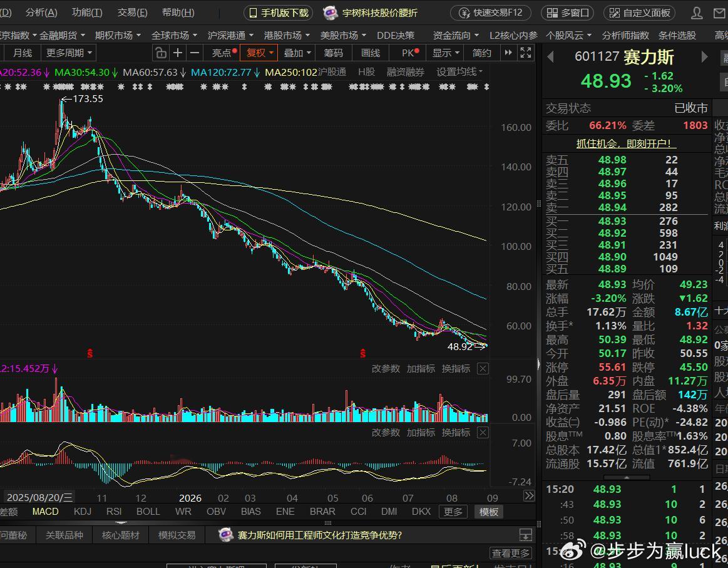The height and width of the screenshot is (568, 728).
Task: Click the robot icon beside 宇树科技股价腰折
Action: point(331,13)
